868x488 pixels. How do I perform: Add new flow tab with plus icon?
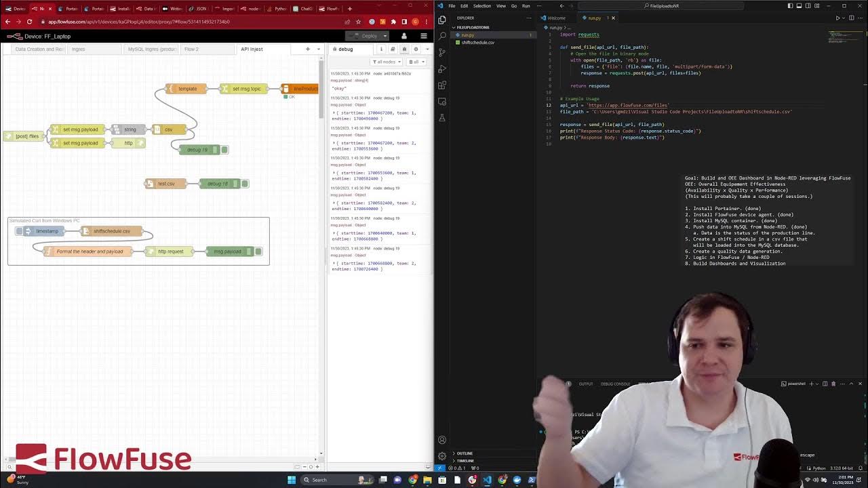(307, 49)
